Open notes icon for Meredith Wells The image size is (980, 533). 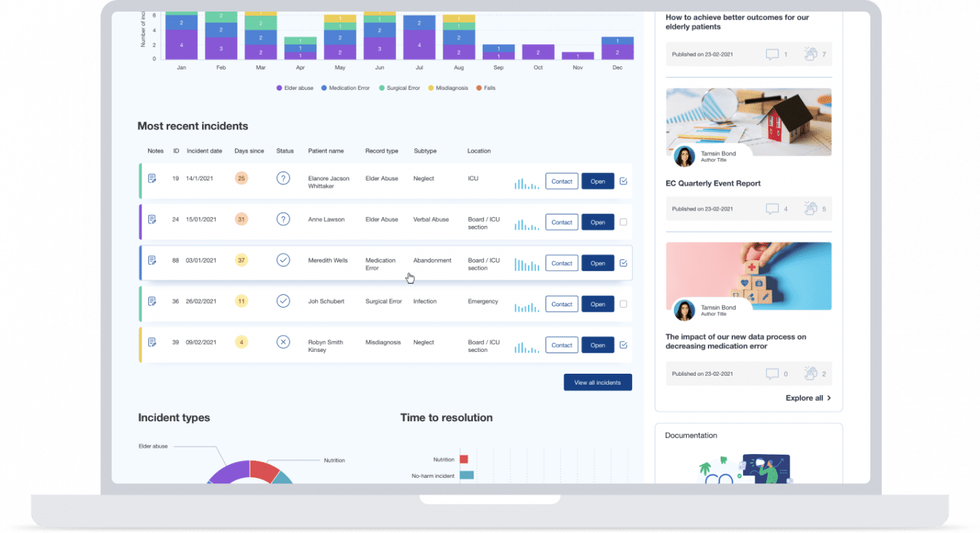152,260
